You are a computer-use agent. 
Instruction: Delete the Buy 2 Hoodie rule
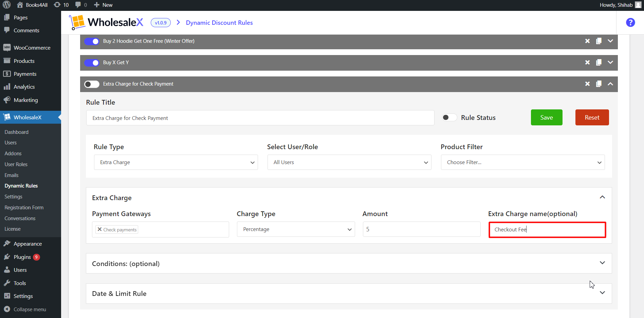(587, 41)
